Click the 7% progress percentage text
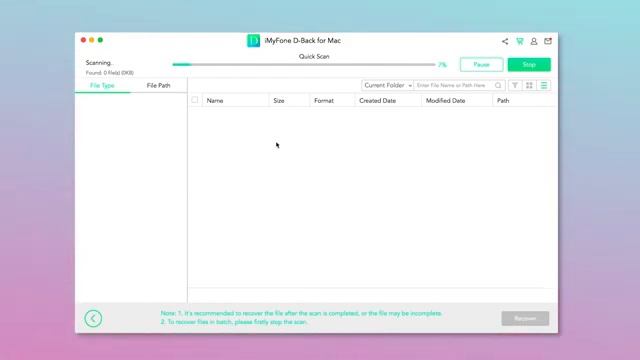The width and height of the screenshot is (640, 360). pyautogui.click(x=442, y=64)
